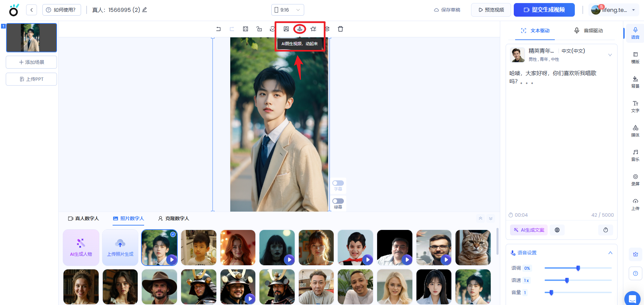This screenshot has height=305, width=644.
Task: Click the unlock/lock element toggle icon
Action: [x=259, y=29]
